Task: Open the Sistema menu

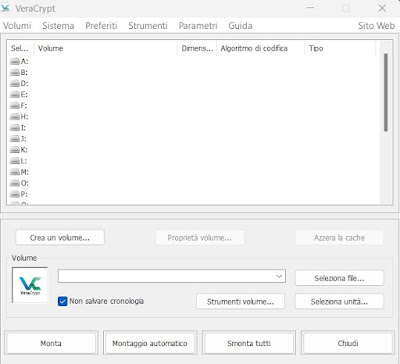Action: [58, 26]
